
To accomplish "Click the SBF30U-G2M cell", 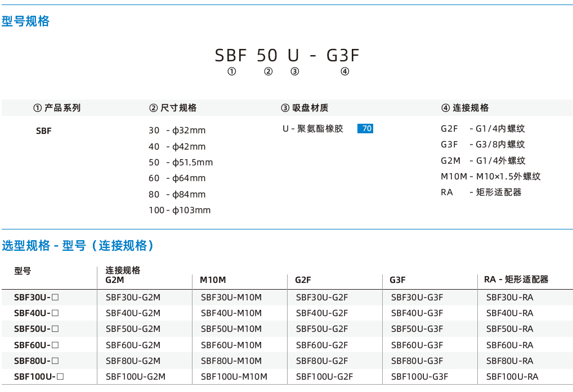I will pos(133,298).
